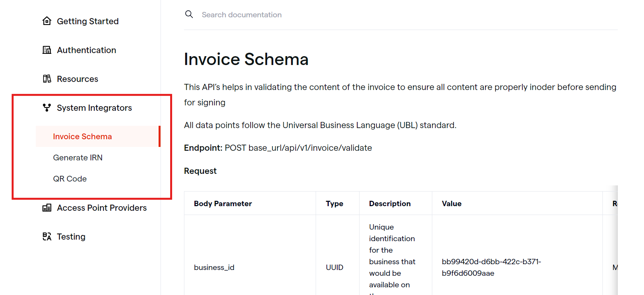Expand the Testing section
The width and height of the screenshot is (644, 295).
(71, 237)
